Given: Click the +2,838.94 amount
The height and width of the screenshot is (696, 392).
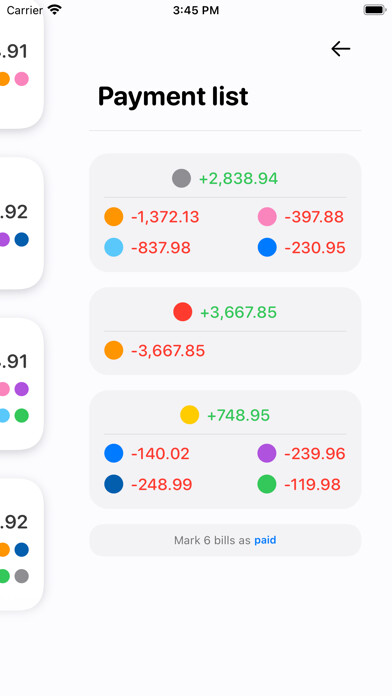Looking at the screenshot, I should (238, 178).
